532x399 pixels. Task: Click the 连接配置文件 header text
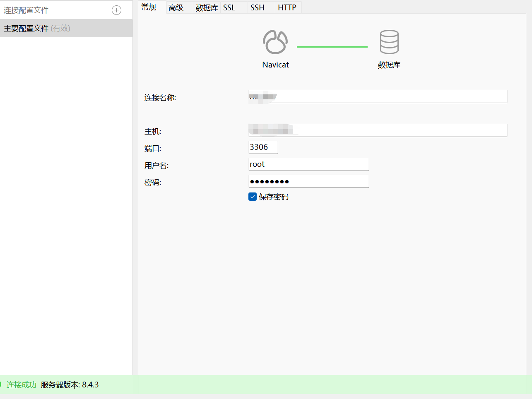[x=26, y=10]
